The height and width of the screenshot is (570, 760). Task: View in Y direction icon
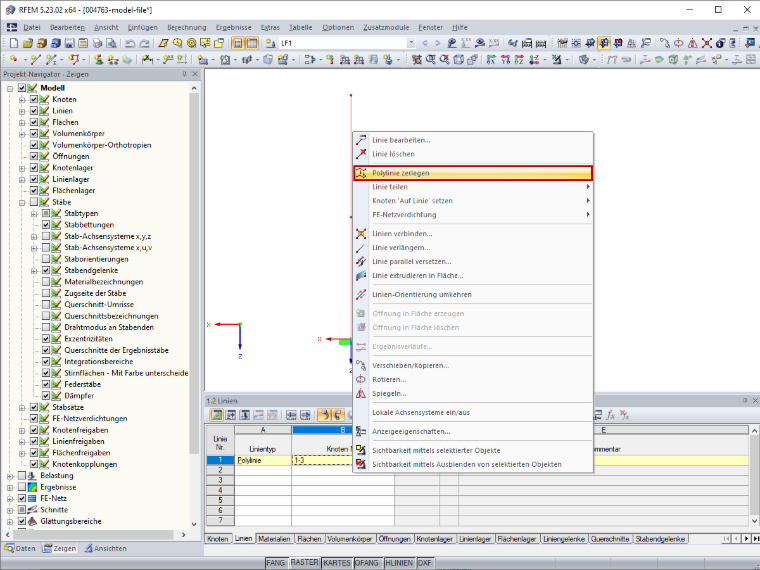click(x=505, y=59)
